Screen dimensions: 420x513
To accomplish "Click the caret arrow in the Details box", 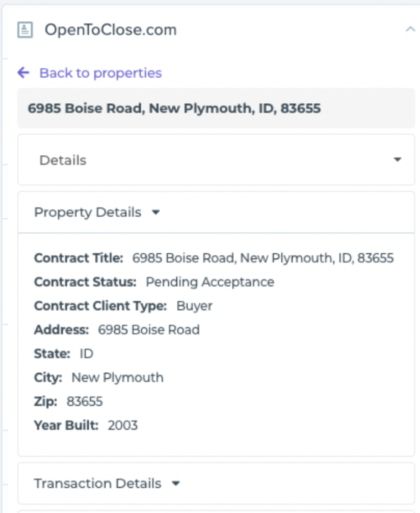I will pyautogui.click(x=397, y=160).
